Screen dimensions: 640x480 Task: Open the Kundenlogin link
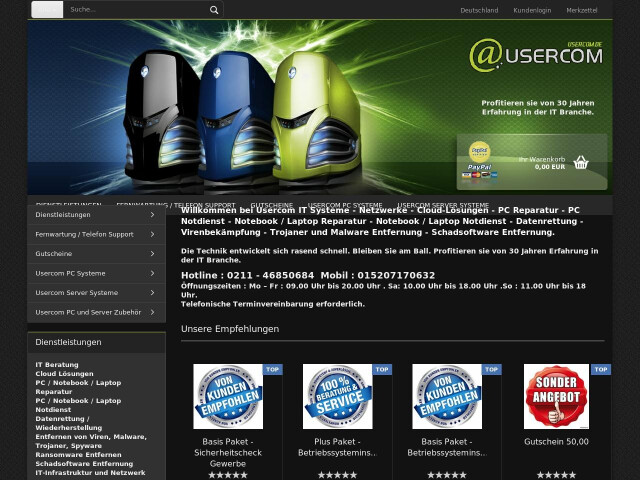coord(532,11)
